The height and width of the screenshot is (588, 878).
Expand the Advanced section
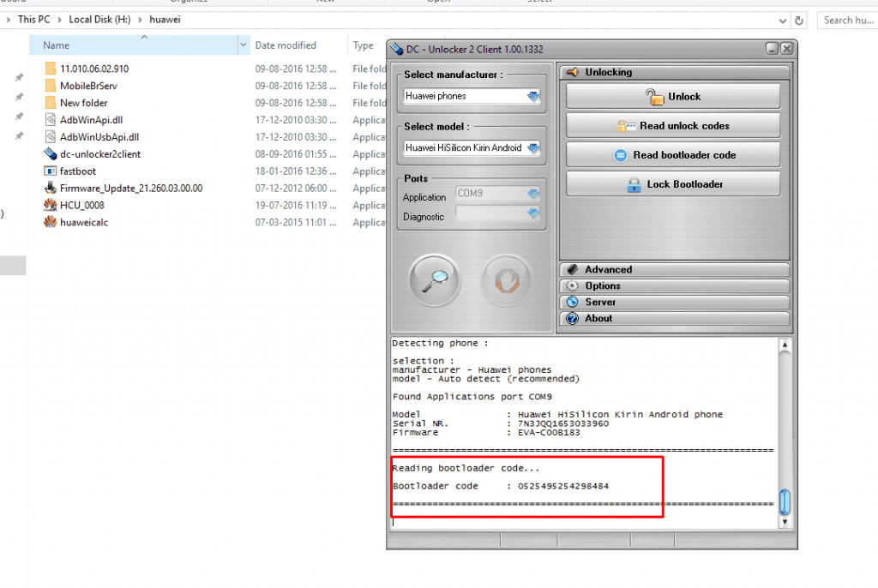pos(674,269)
